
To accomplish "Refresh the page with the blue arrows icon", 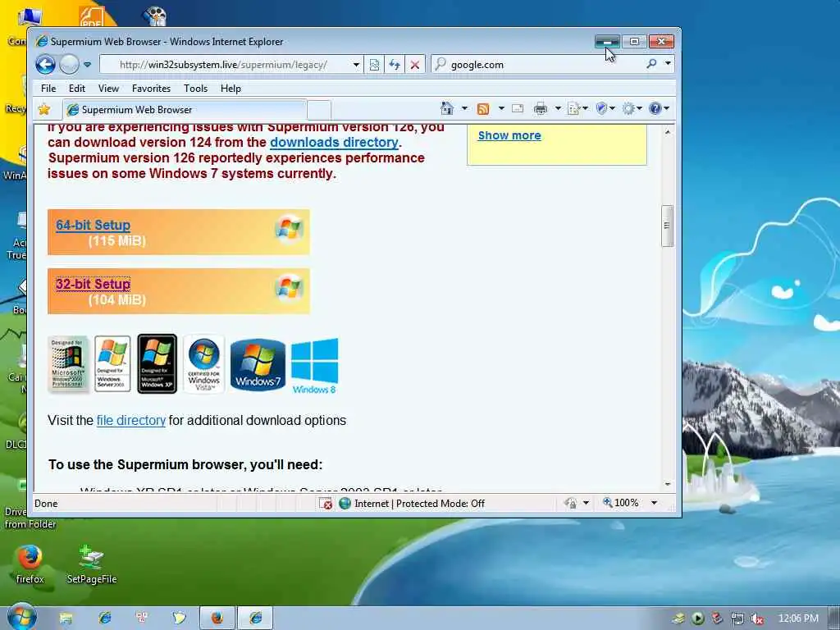I will coord(395,65).
